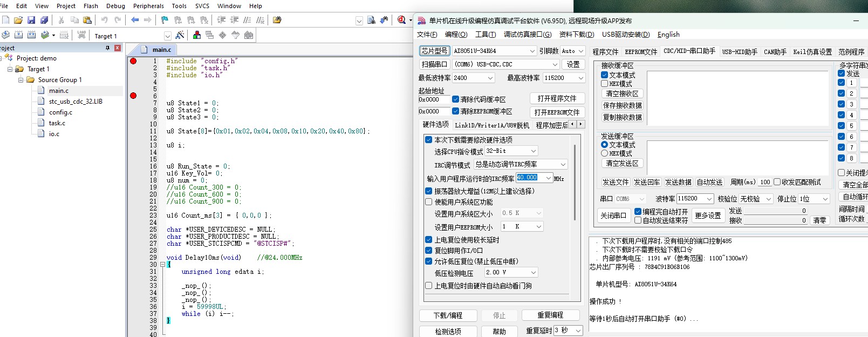Open the Target 1 selector dropdown in Keil
868x337 pixels.
click(167, 36)
